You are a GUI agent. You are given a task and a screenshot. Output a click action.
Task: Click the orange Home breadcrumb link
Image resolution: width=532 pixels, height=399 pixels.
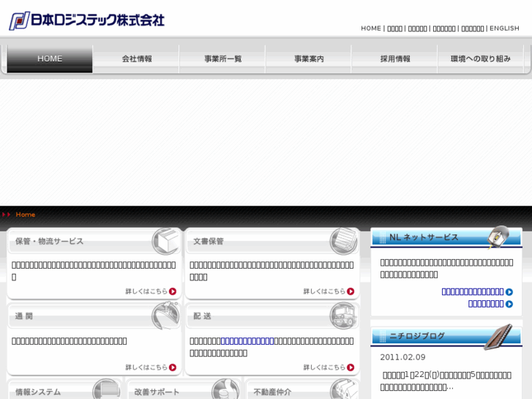[x=26, y=215]
